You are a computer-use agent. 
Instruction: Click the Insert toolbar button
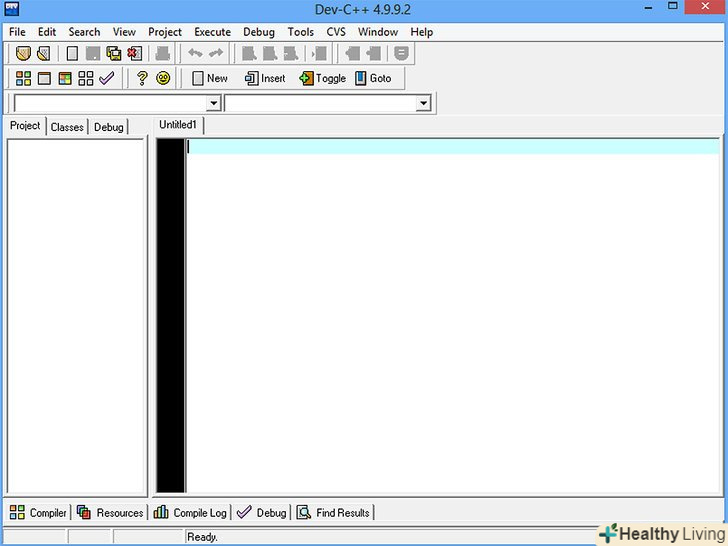265,78
